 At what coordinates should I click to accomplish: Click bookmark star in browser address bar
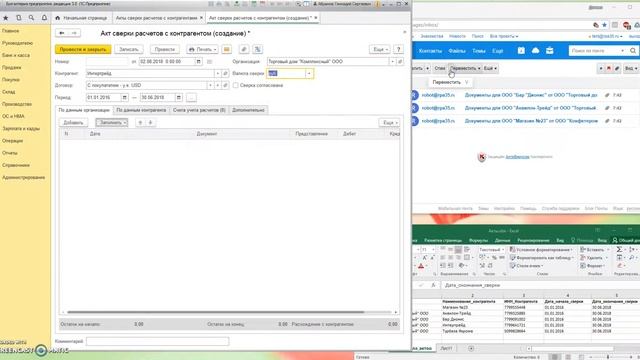point(604,25)
